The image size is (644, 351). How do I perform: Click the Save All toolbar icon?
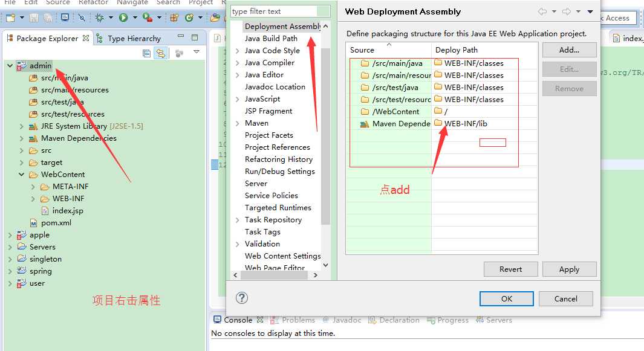pyautogui.click(x=48, y=18)
